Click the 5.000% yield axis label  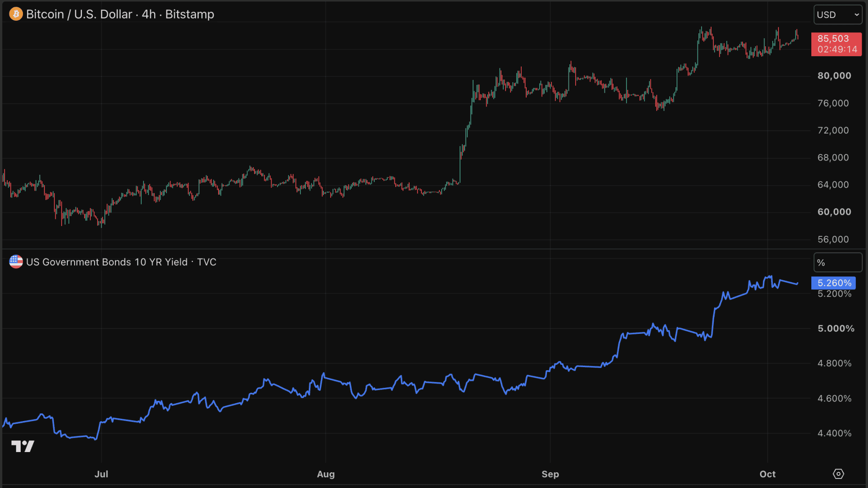click(836, 328)
